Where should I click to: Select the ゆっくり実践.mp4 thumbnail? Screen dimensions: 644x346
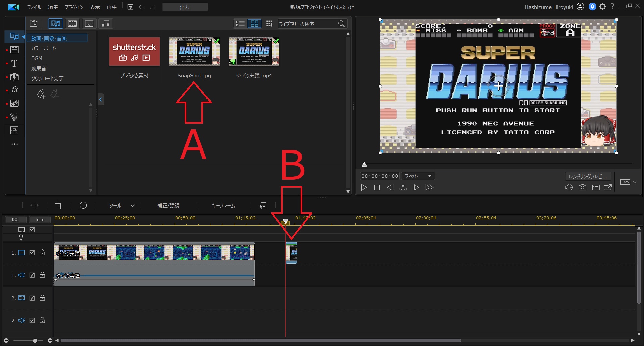(x=254, y=51)
